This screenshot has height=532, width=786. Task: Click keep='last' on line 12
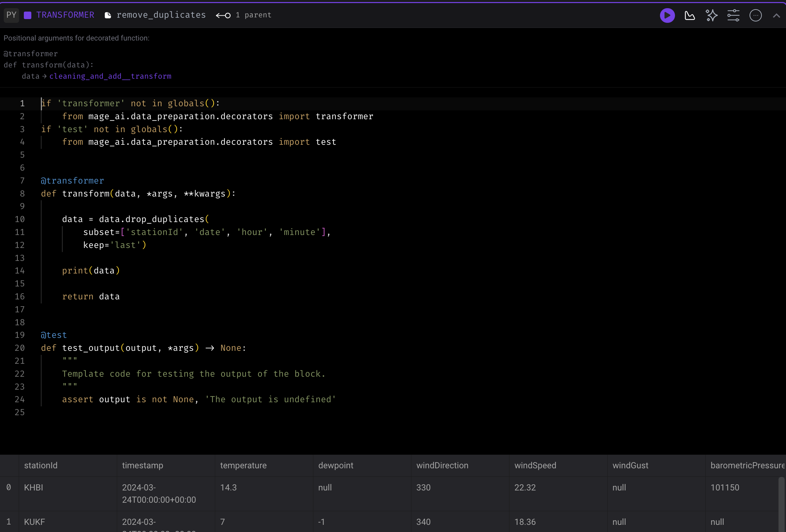[x=115, y=245]
